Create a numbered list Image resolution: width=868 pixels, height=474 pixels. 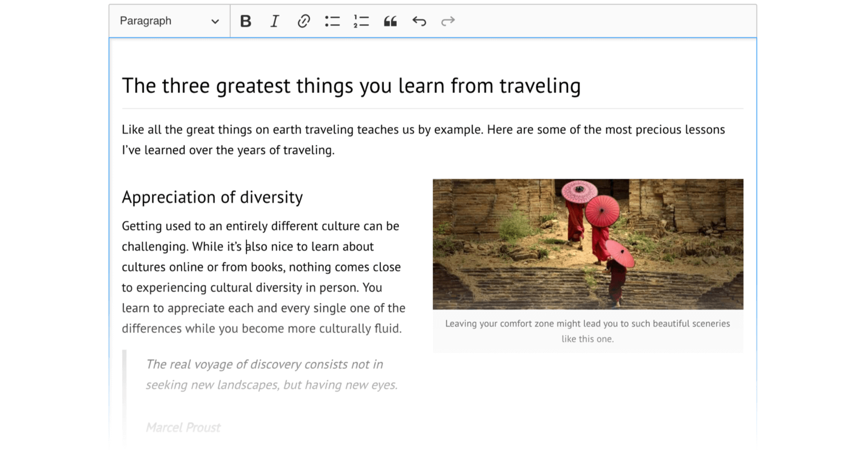tap(361, 21)
